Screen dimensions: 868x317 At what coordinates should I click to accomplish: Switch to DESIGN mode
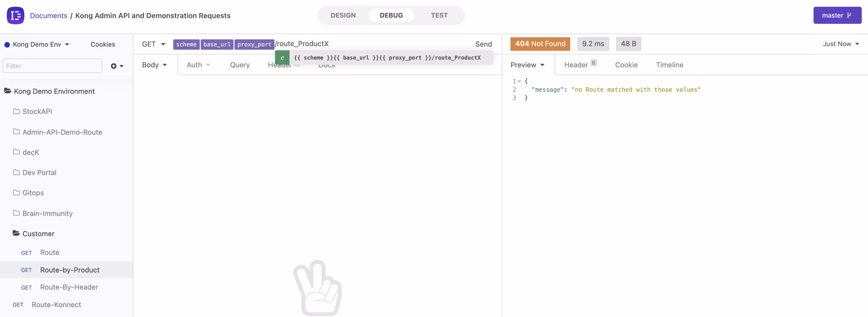pos(343,16)
